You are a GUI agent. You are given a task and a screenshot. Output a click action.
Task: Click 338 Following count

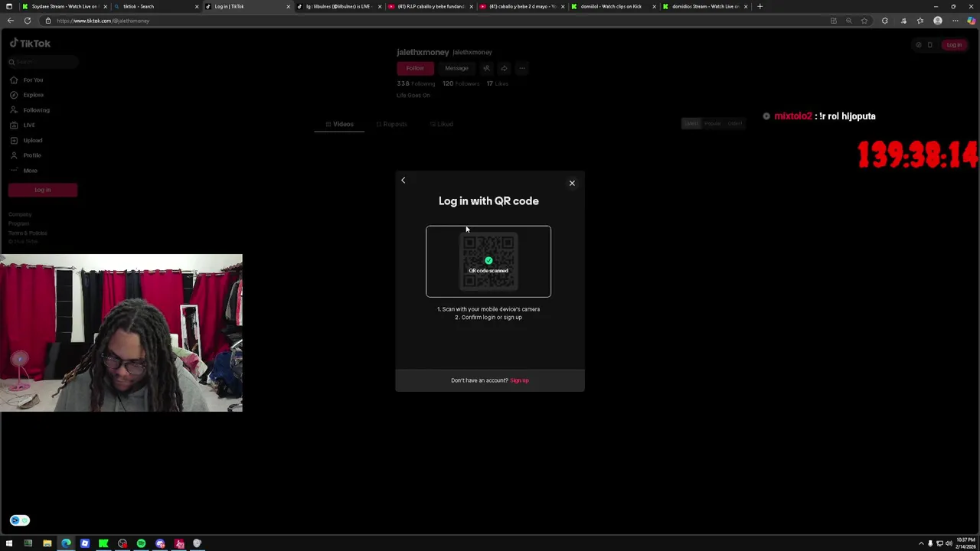tap(415, 83)
